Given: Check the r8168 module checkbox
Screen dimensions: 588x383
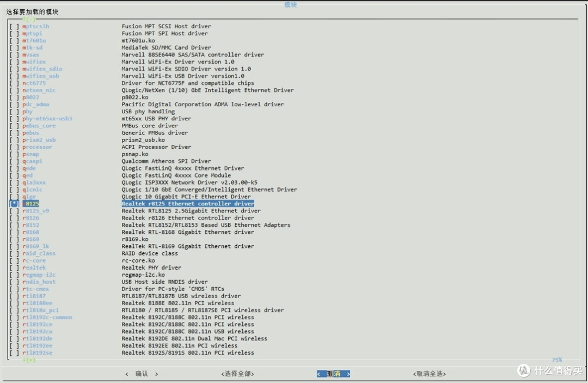Looking at the screenshot, I should [x=14, y=232].
